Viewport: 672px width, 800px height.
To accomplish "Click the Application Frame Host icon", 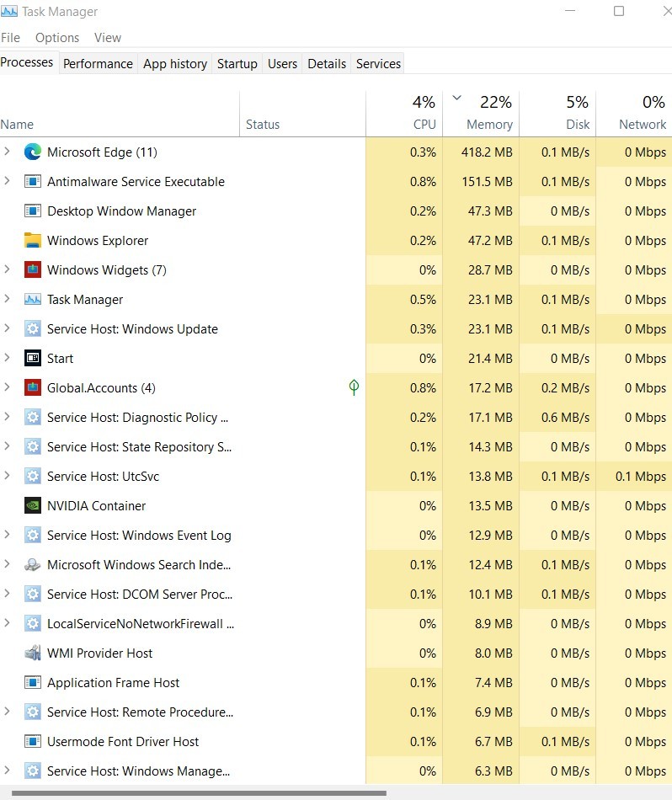I will tap(33, 683).
